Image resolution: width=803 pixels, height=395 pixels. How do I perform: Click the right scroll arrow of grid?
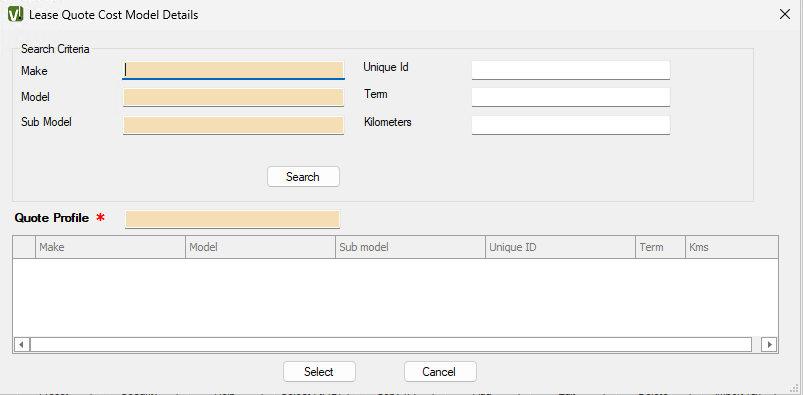(769, 344)
